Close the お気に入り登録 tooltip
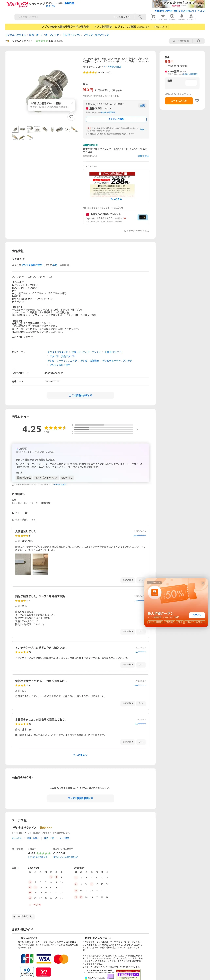Viewport: 210px width, 980px height. pyautogui.click(x=72, y=103)
